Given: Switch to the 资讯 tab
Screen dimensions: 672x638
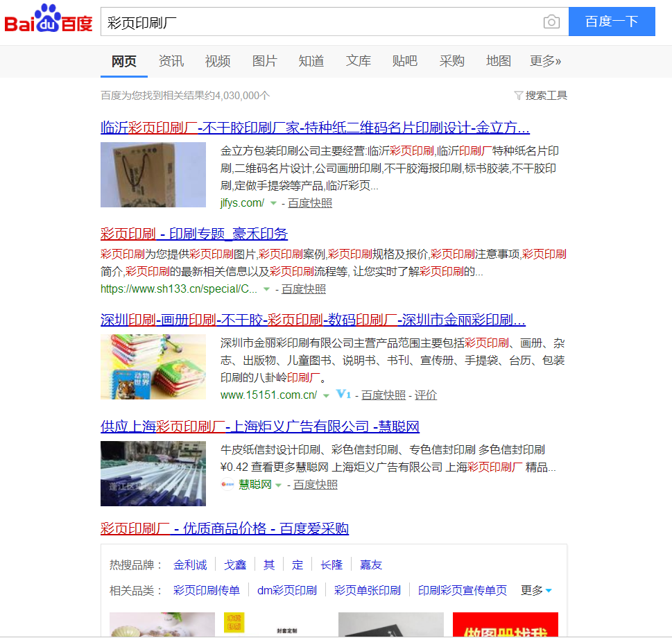Looking at the screenshot, I should tap(171, 61).
